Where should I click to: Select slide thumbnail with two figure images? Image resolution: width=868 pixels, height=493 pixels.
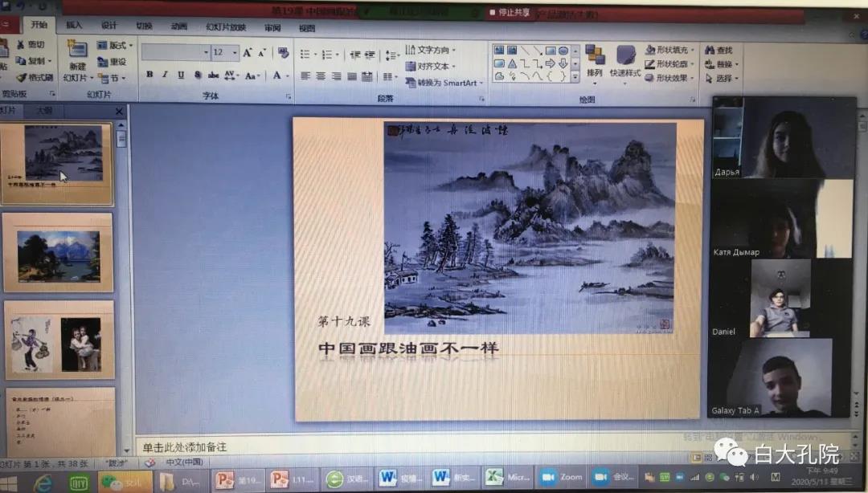pos(59,340)
